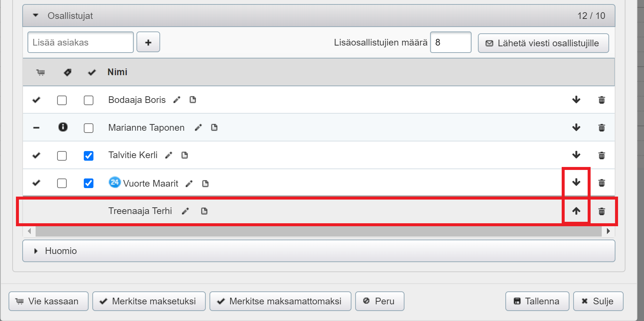Click the horizontal scrollbar right arrow

coord(608,231)
